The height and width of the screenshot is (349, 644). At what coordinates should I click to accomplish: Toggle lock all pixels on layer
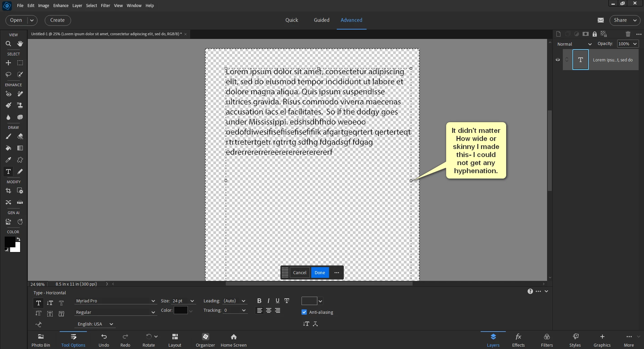point(595,34)
